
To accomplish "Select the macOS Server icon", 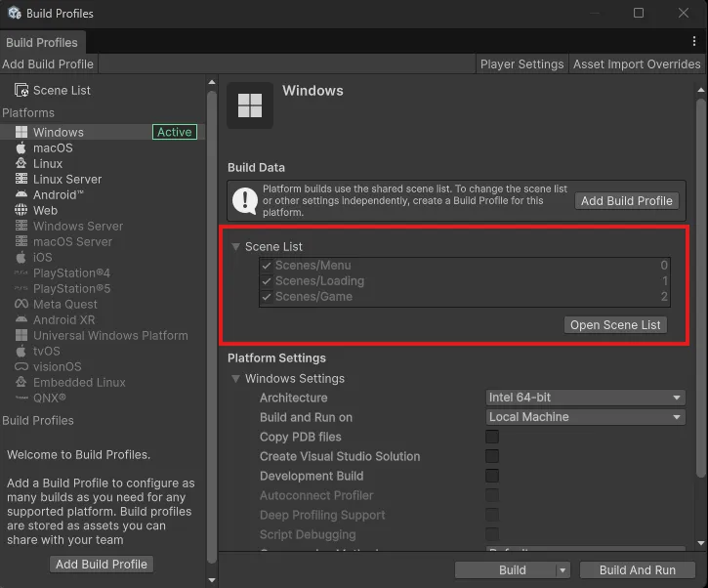I will click(x=21, y=241).
